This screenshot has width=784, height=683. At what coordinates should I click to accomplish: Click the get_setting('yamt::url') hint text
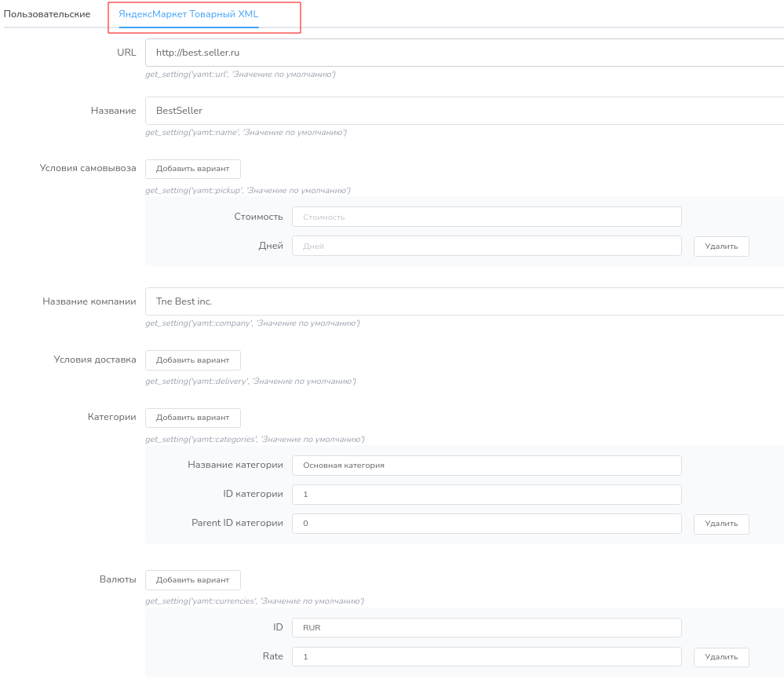(x=240, y=75)
